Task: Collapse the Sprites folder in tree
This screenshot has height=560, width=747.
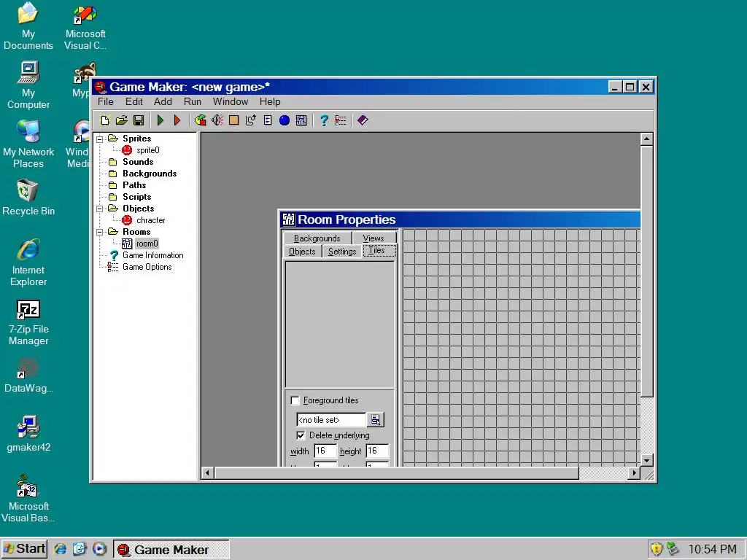Action: coord(99,139)
